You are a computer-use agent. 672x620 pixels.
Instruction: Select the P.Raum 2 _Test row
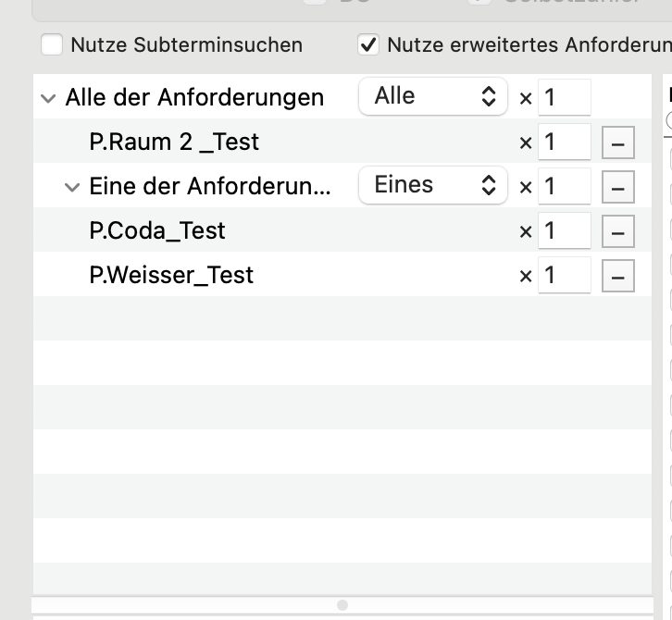tap(342, 142)
